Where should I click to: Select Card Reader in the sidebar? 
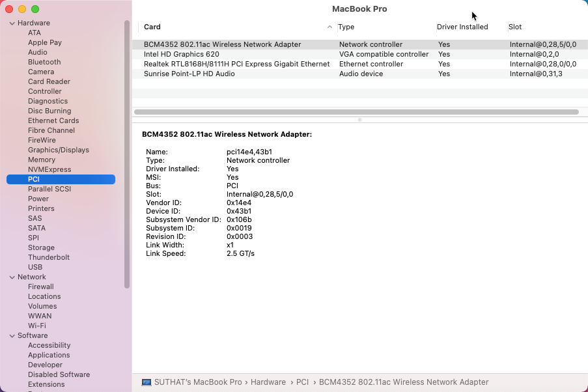tap(49, 81)
